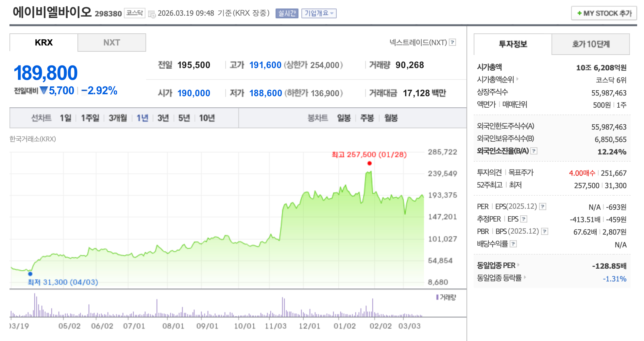
Task: Open the 배당수익률 help icon
Action: pyautogui.click(x=513, y=244)
